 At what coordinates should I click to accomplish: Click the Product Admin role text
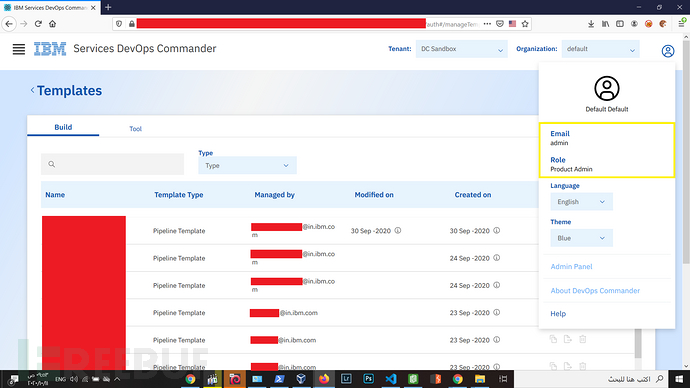571,169
